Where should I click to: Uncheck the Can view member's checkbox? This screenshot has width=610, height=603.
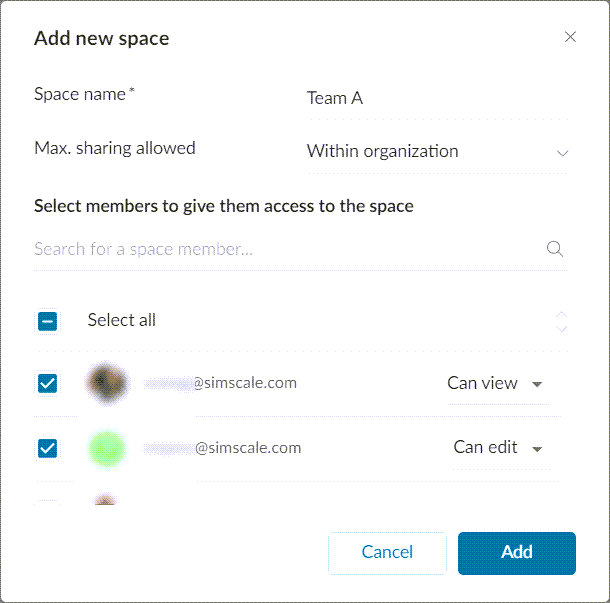[x=47, y=384]
